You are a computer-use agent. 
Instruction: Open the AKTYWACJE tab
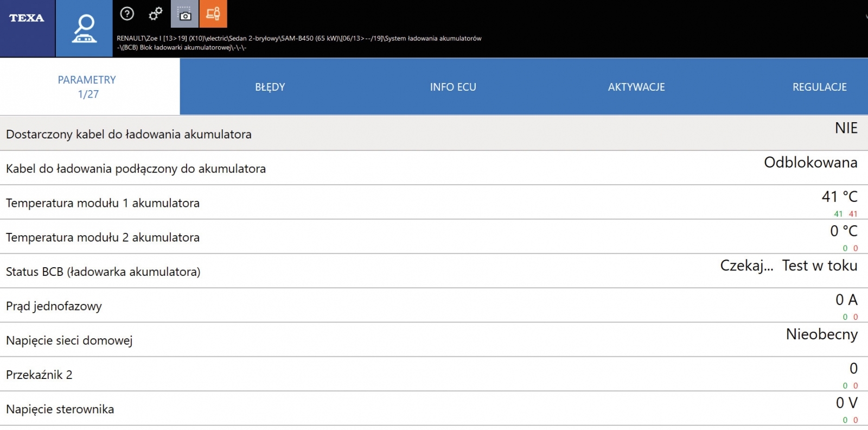click(636, 87)
